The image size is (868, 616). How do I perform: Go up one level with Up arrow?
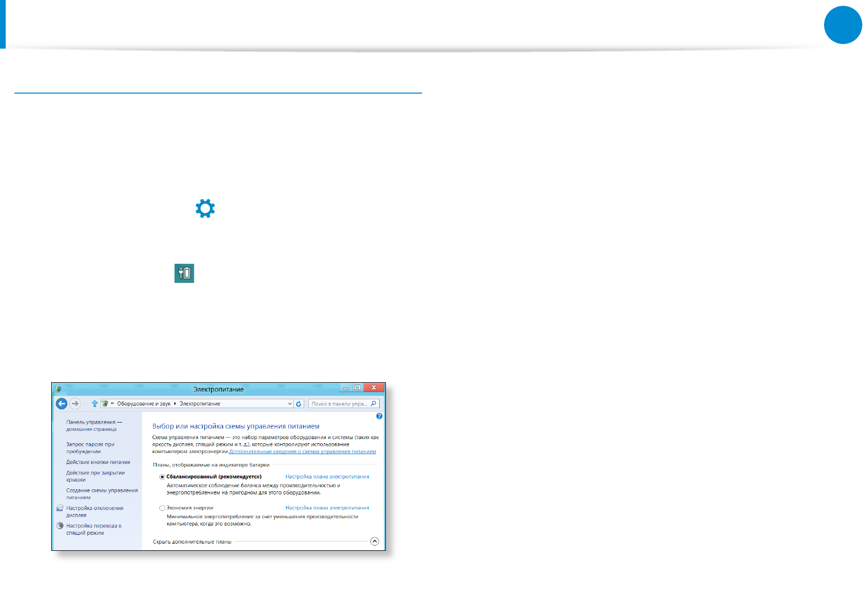point(95,403)
